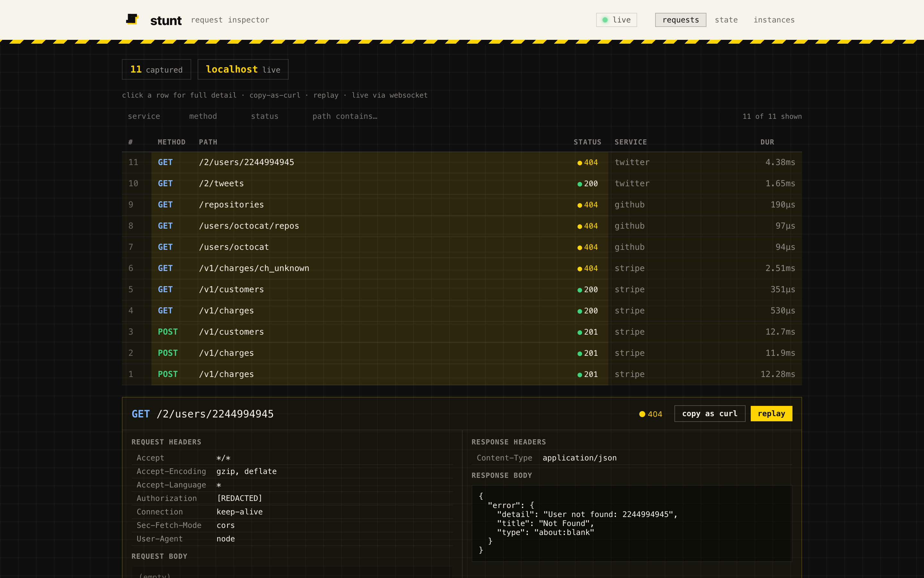The height and width of the screenshot is (578, 924).
Task: Select row 1 POST /v1/charges
Action: click(462, 375)
